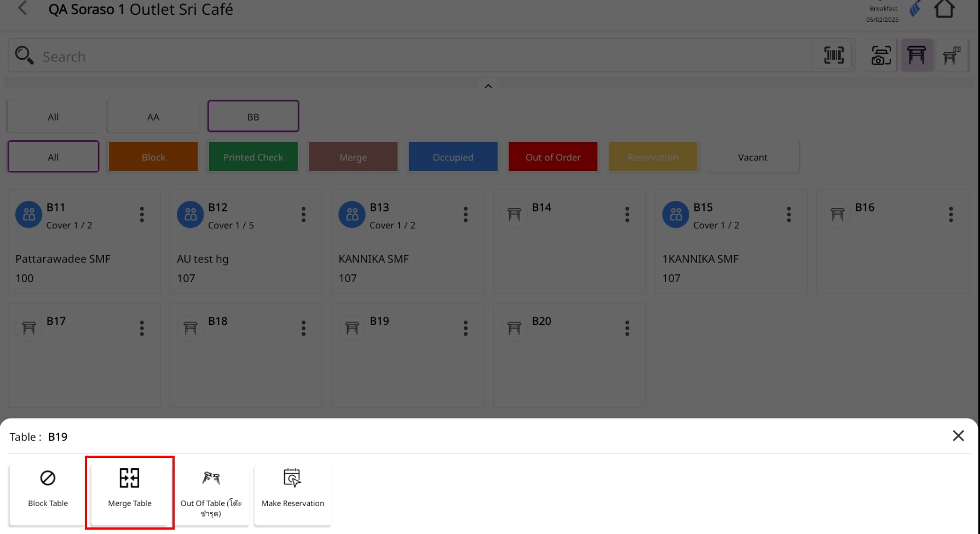Collapse the filter section chevron
This screenshot has height=534, width=980.
[488, 87]
